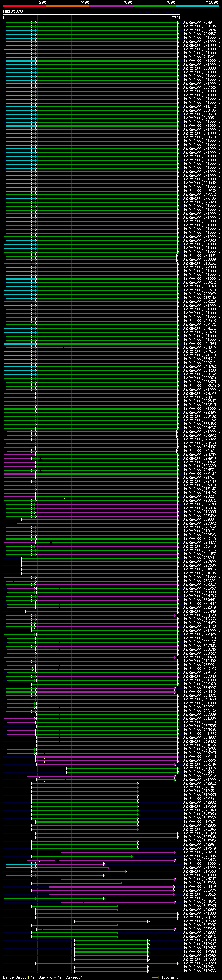Viewport: 222px width, 980px height.
Task: Choose the UniRef100_C1MLP6 entry
Action: [x=199, y=493]
